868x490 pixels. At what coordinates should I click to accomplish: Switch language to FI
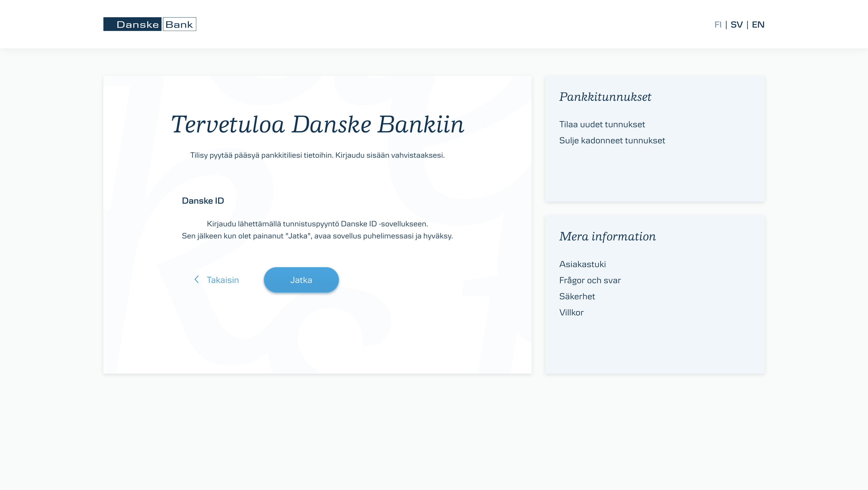(718, 25)
